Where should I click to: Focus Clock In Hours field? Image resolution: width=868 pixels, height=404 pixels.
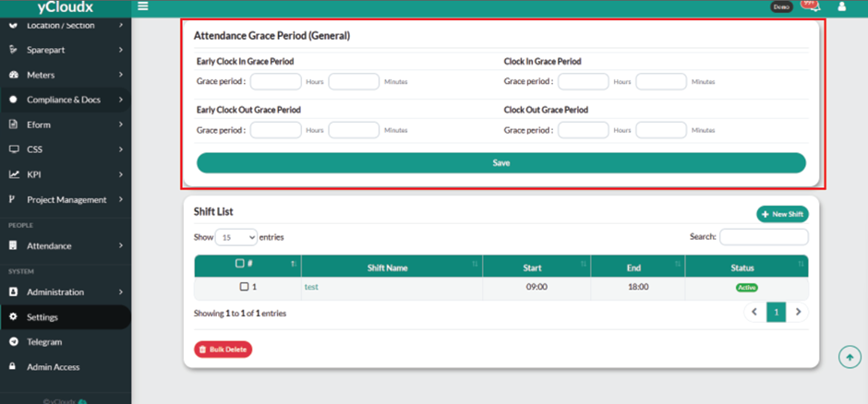[584, 81]
